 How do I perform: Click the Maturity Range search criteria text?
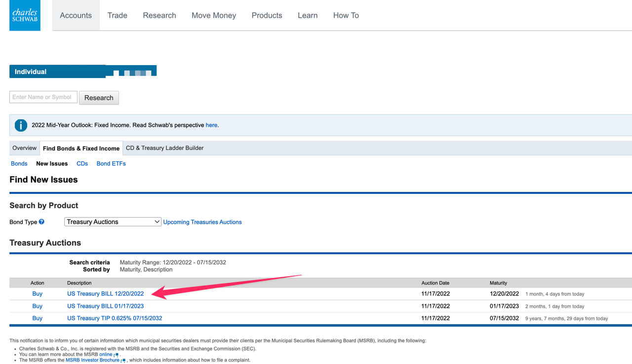point(173,262)
